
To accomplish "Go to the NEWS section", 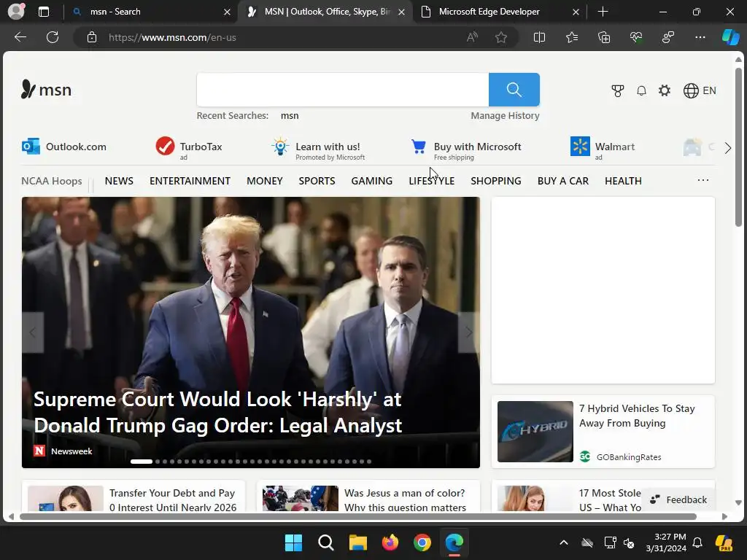I will [x=119, y=181].
